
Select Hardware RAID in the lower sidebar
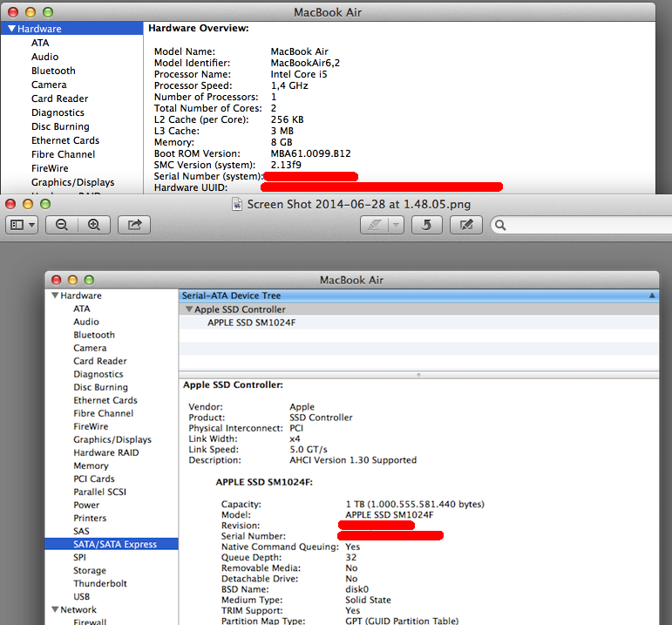(x=105, y=452)
